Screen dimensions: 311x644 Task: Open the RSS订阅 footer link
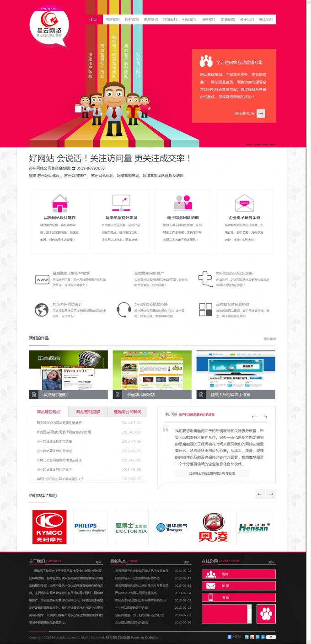click(111, 638)
